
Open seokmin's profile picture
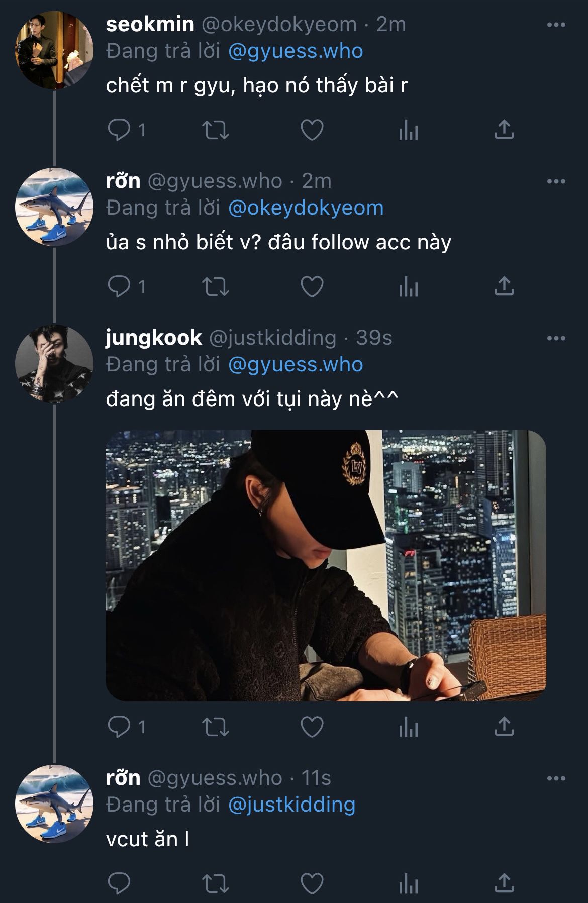point(54,51)
